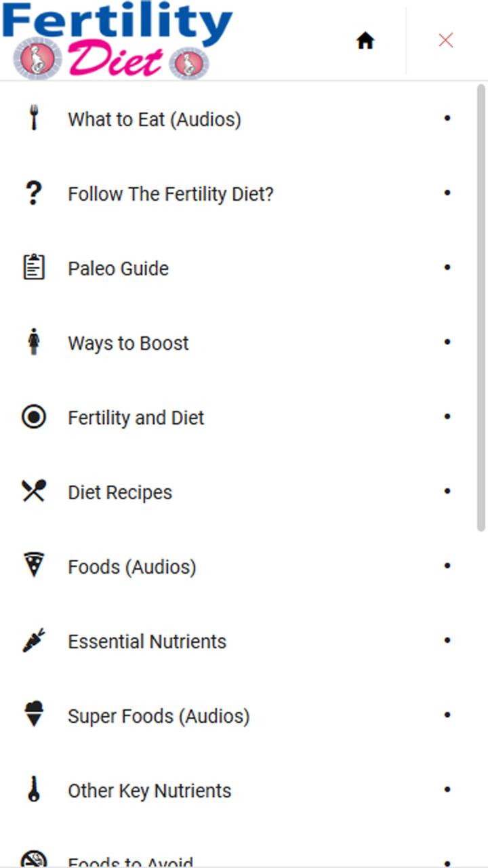Select the clipboard icon for Paleo Guide
Image resolution: width=488 pixels, height=868 pixels.
click(x=33, y=267)
